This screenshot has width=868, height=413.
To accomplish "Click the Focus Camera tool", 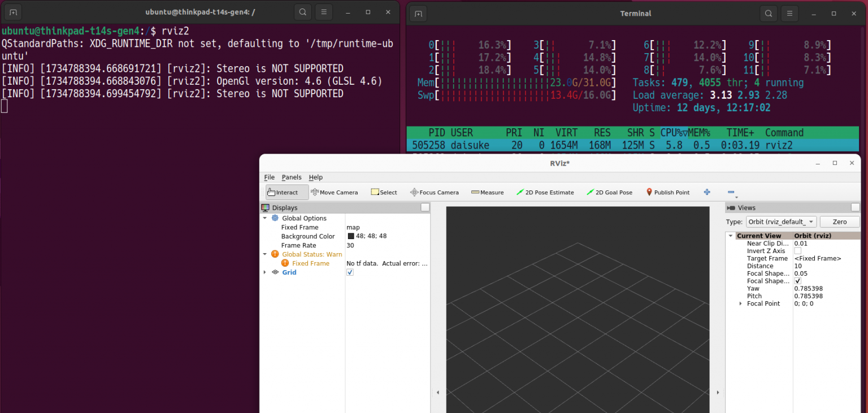I will [434, 192].
